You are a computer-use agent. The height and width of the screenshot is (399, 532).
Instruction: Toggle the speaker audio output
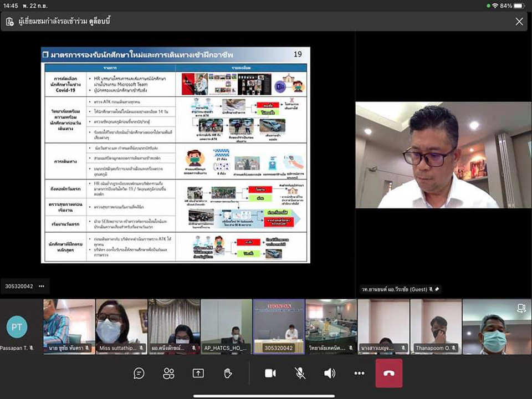pyautogui.click(x=330, y=373)
